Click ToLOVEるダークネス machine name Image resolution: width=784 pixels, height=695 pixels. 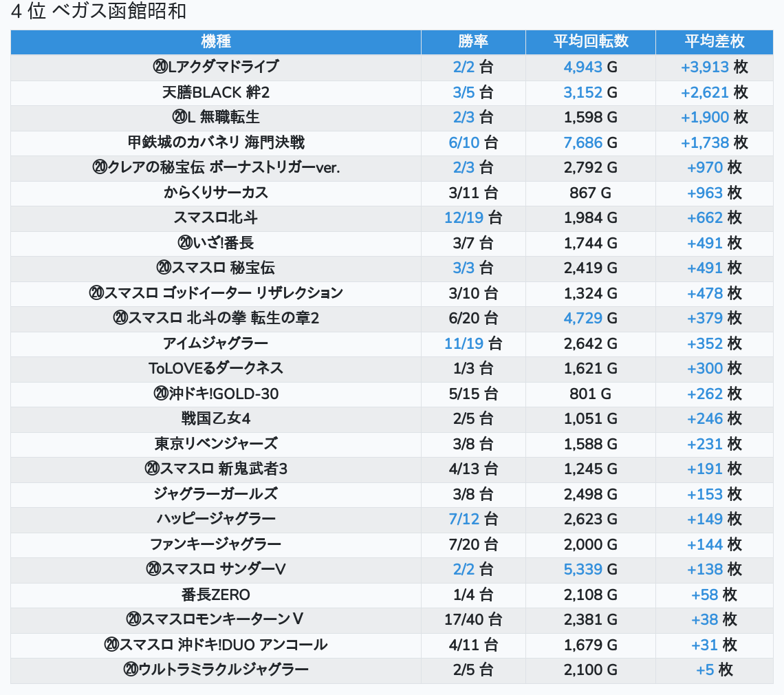click(x=215, y=368)
